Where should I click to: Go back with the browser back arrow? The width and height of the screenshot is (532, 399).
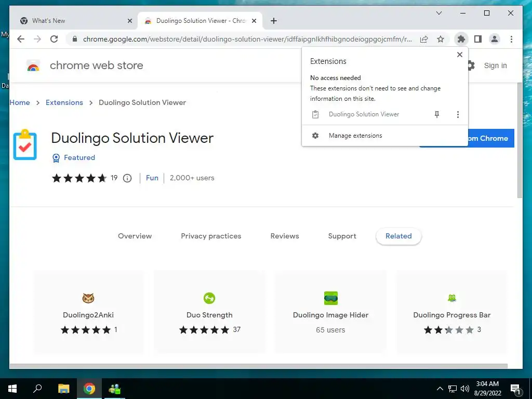[21, 39]
